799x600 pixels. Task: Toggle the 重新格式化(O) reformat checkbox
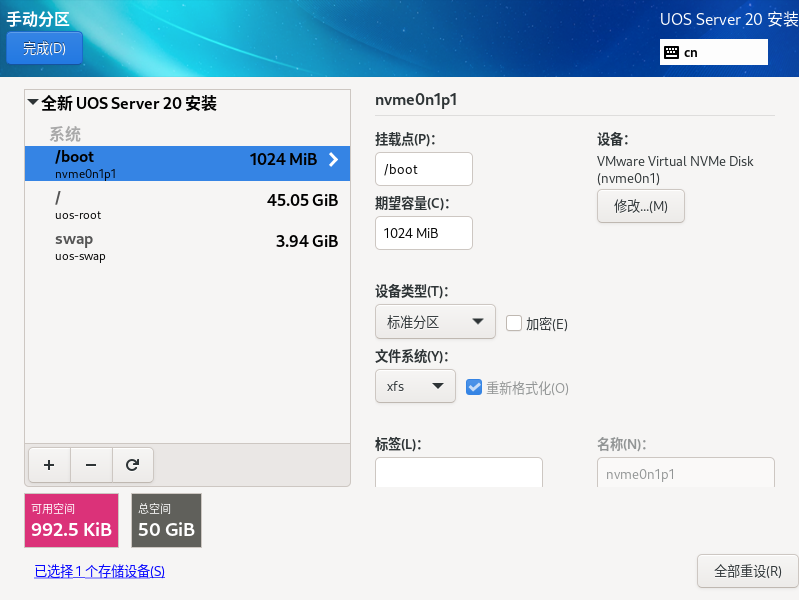pyautogui.click(x=474, y=387)
